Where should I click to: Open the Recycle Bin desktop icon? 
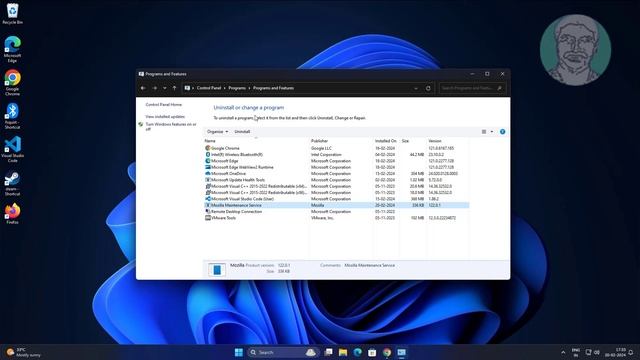pyautogui.click(x=12, y=13)
